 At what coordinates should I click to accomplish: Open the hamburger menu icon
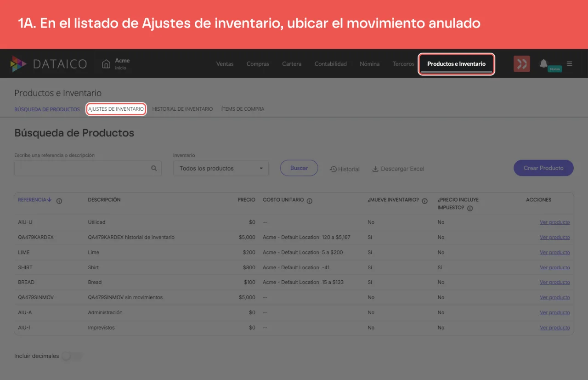(x=570, y=64)
